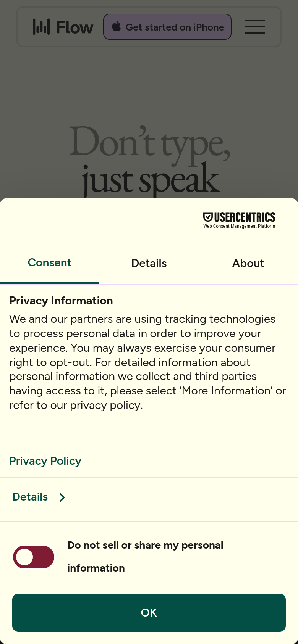The height and width of the screenshot is (644, 298).
Task: Click the 'Do not sell or share' label
Action: 145,557
